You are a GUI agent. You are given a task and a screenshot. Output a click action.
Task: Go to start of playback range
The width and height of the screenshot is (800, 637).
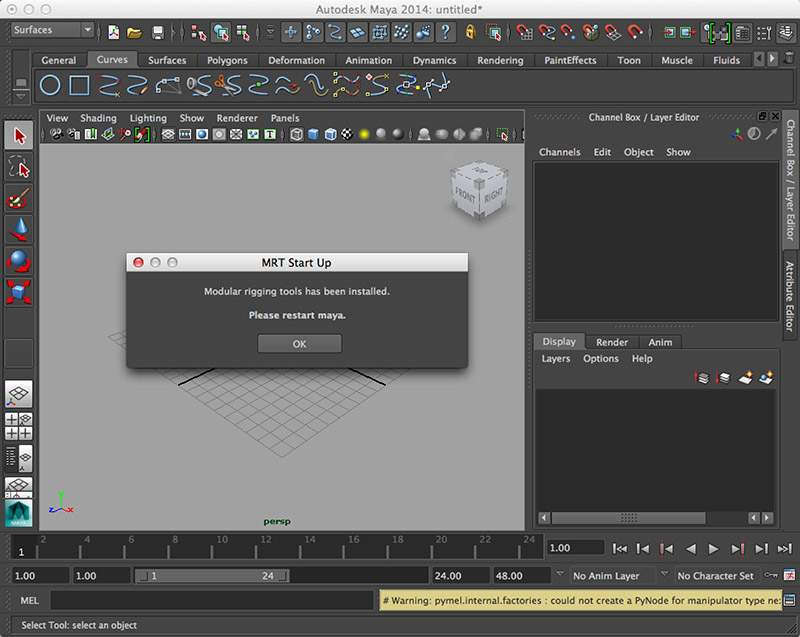point(619,549)
